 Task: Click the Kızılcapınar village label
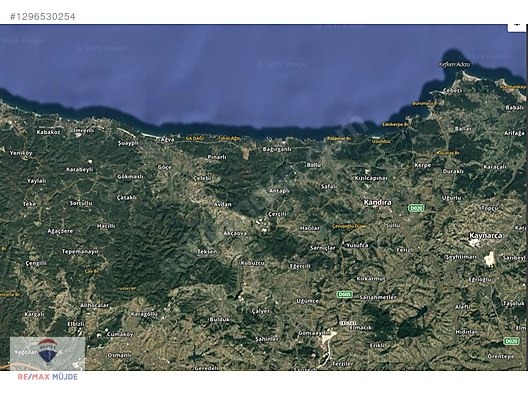[371, 178]
